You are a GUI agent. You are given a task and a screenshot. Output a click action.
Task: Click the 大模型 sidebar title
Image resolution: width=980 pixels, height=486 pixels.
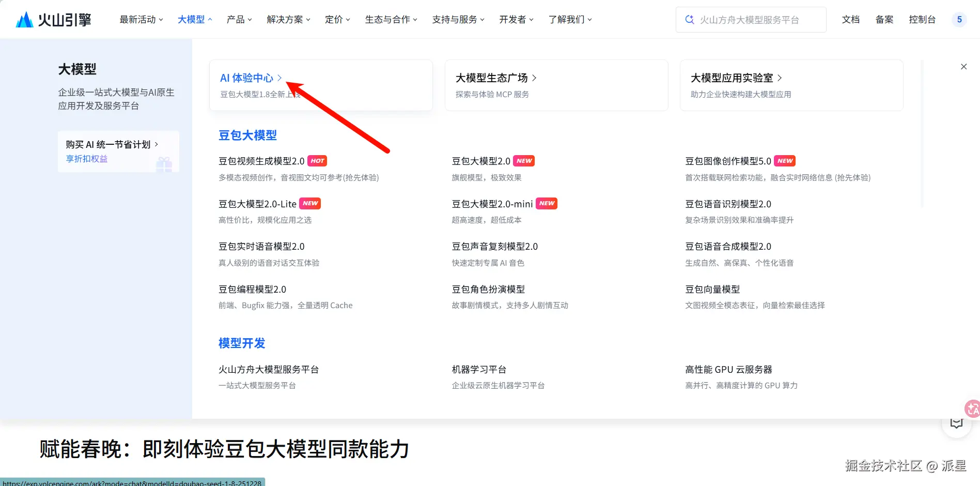coord(77,69)
